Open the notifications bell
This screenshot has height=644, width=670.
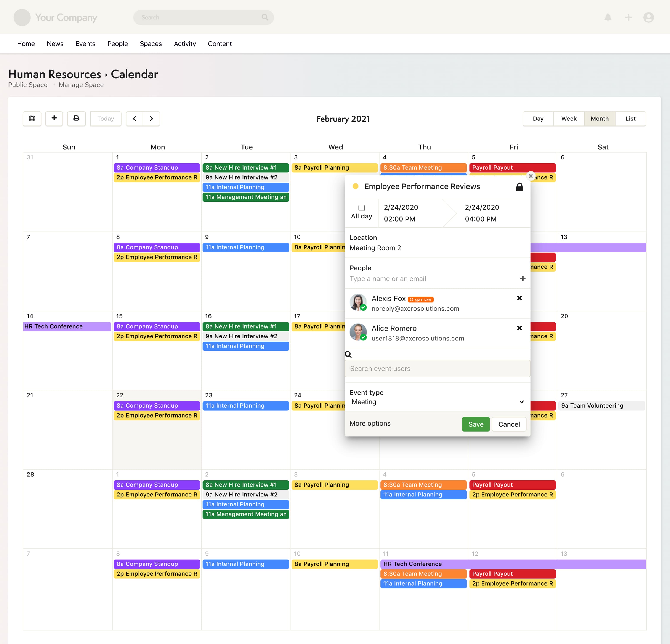click(x=608, y=18)
